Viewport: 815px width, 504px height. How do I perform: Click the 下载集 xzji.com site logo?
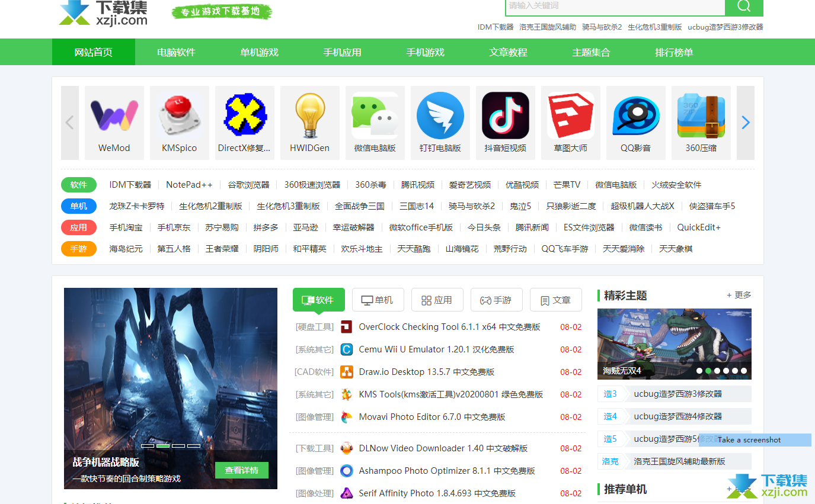point(104,13)
